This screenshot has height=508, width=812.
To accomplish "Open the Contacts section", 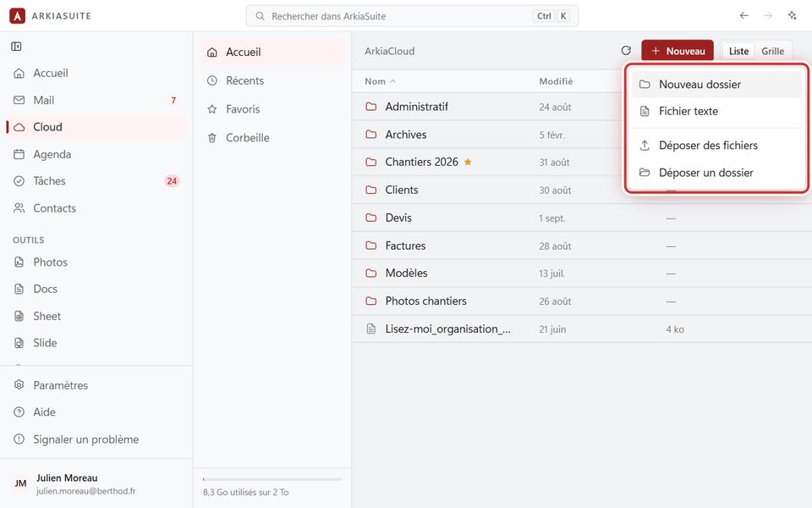I will pyautogui.click(x=96, y=208).
